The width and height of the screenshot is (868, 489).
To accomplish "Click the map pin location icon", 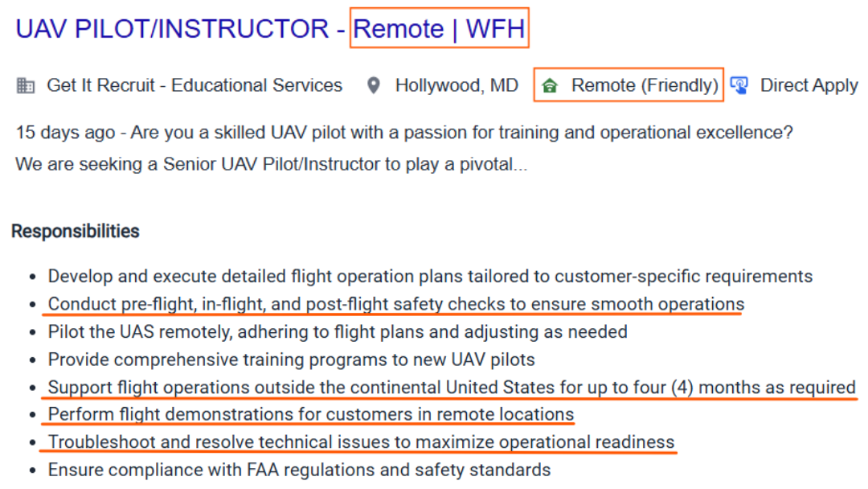I will (373, 85).
